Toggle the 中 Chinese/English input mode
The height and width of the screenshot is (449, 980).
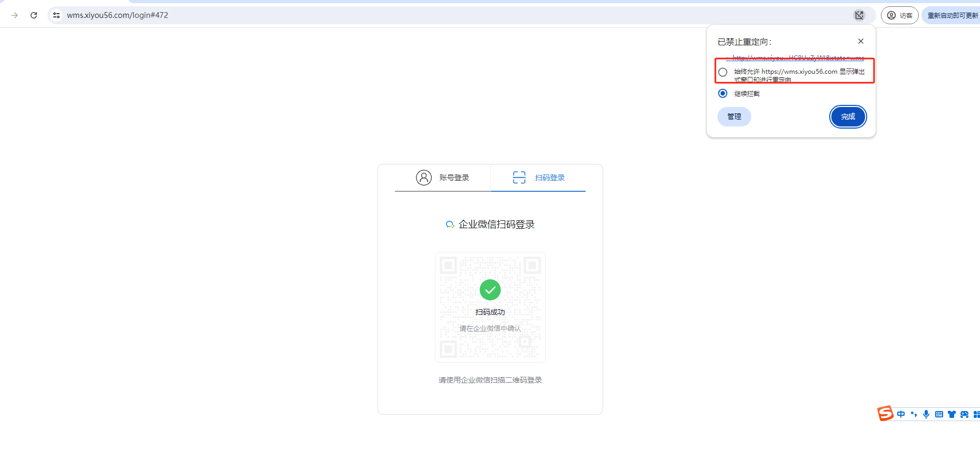click(x=901, y=414)
